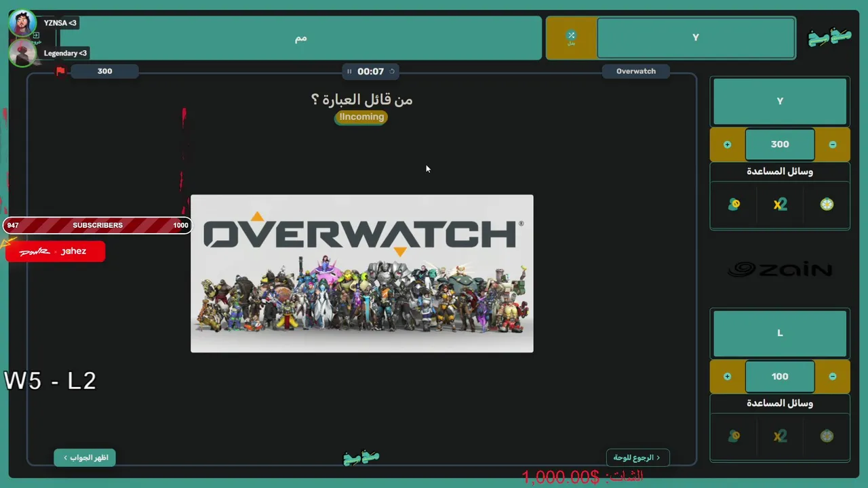
Task: Click the small exit icon under YZNSA avatar
Action: (x=37, y=35)
